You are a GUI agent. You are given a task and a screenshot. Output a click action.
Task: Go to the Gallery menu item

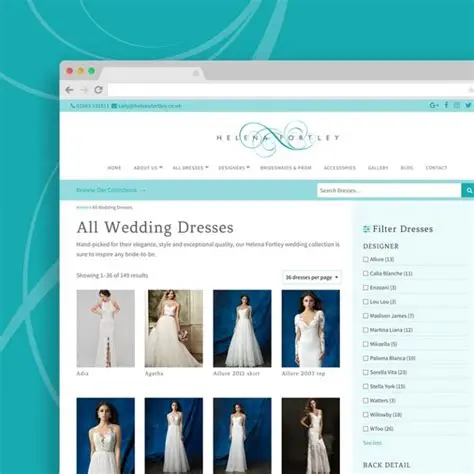coord(378,168)
